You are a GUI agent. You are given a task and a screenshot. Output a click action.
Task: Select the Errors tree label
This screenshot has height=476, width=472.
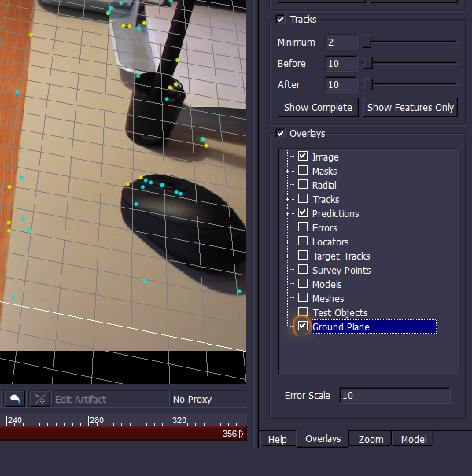[324, 227]
